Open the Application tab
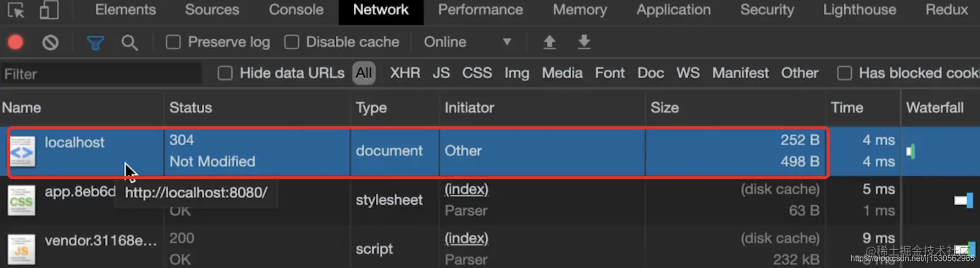This screenshot has height=268, width=980. coord(673,10)
